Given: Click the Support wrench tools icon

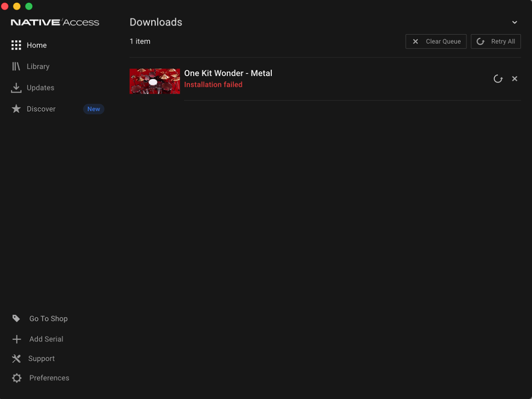Looking at the screenshot, I should (x=16, y=359).
